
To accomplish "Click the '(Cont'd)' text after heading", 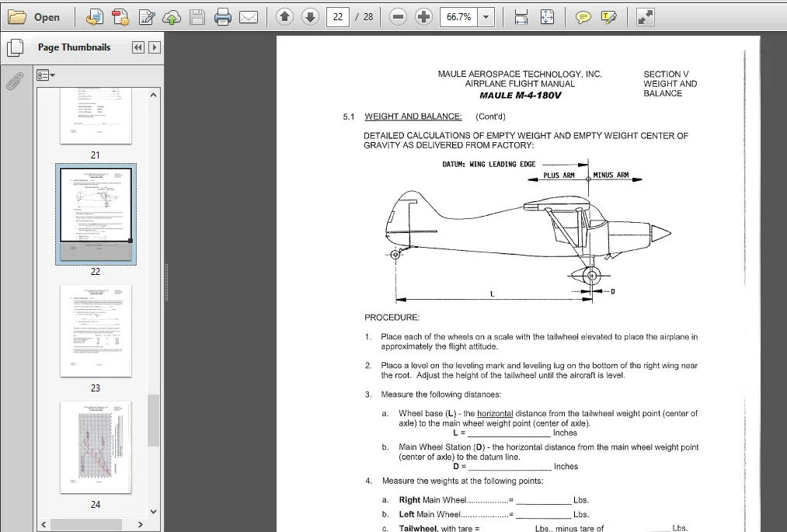I will tap(490, 116).
